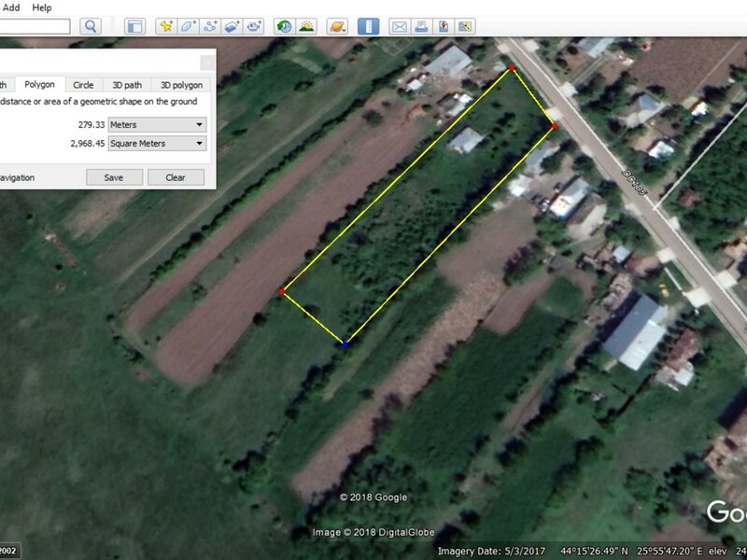
Task: Select the Add Polygon toolbar icon
Action: [189, 27]
